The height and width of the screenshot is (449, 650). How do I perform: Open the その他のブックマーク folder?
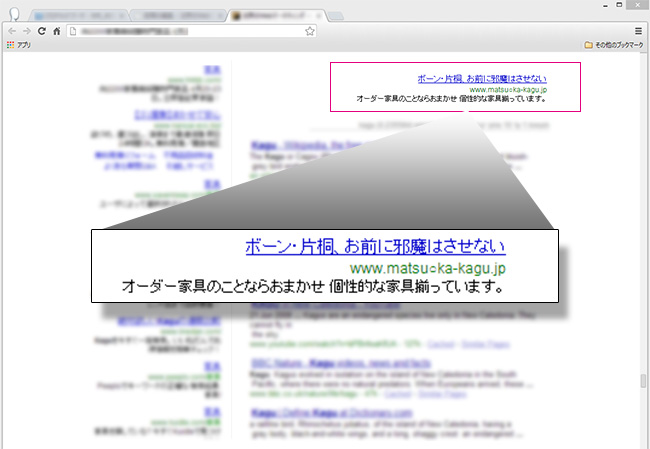[614, 45]
